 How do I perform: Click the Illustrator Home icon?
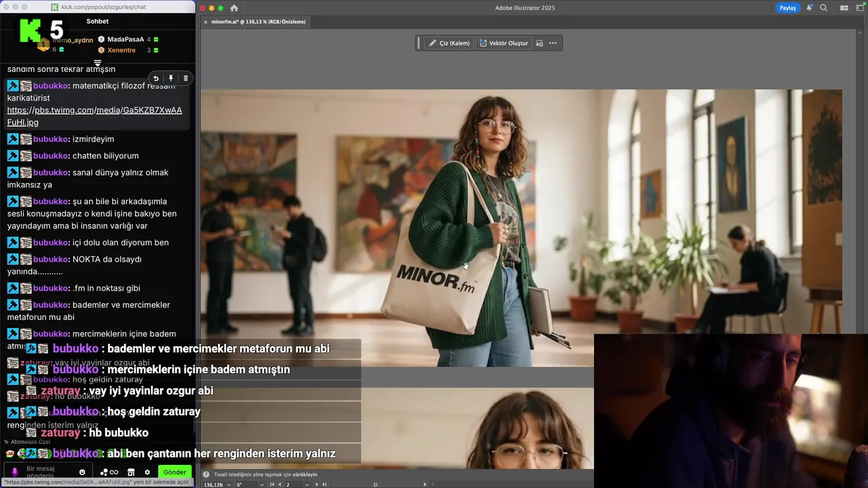point(234,8)
